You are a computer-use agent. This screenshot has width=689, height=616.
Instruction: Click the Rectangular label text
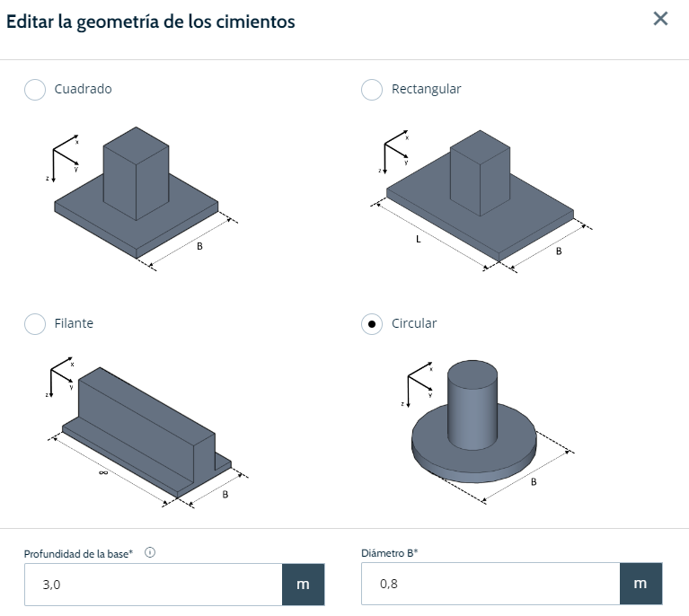click(x=427, y=90)
